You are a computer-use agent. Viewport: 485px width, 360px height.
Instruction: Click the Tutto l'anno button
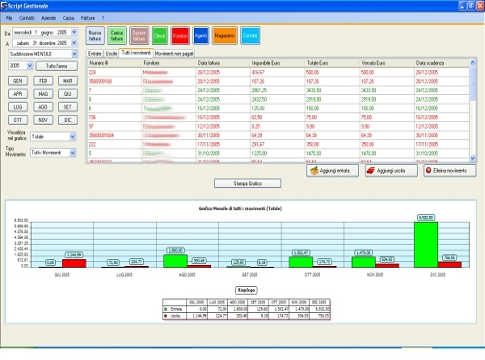56,66
